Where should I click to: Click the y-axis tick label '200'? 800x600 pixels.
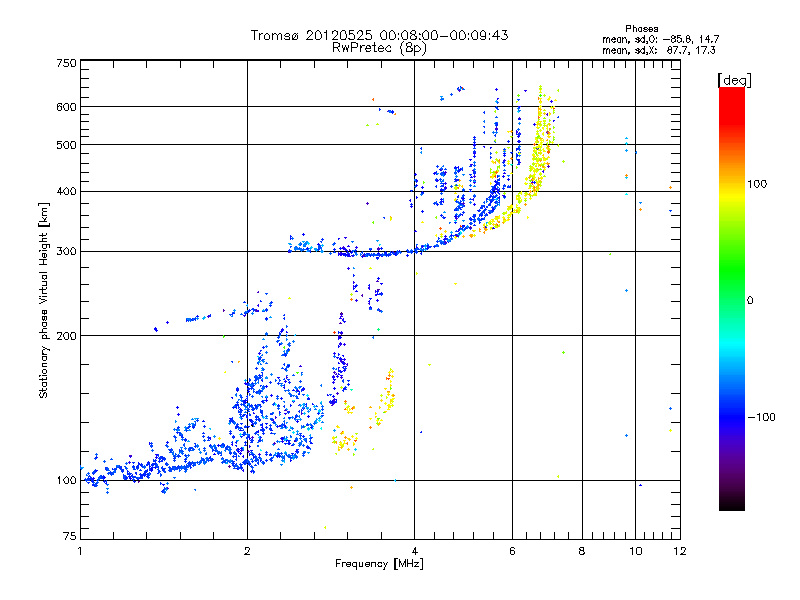66,336
